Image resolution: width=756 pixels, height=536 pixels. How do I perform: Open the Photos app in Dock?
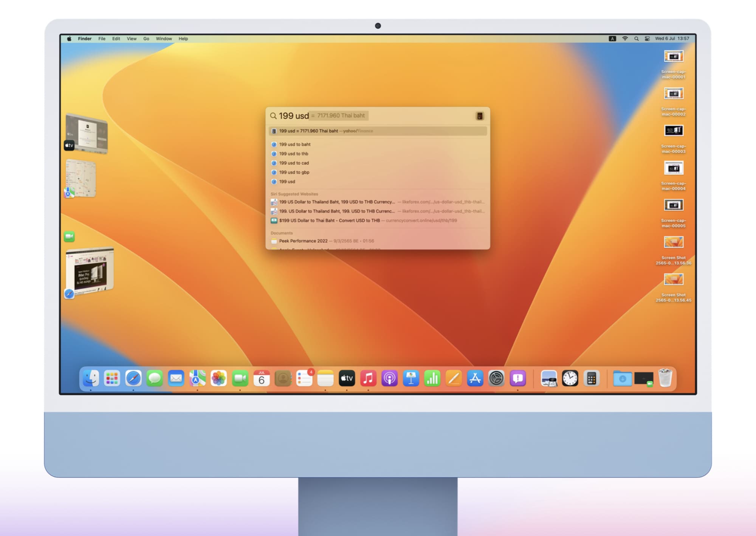click(218, 378)
